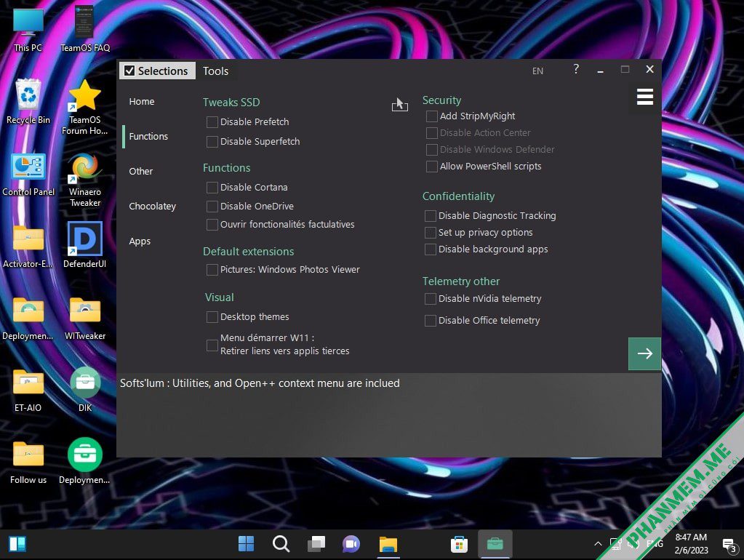Open the notification center icon
This screenshot has width=744, height=560.
(729, 545)
